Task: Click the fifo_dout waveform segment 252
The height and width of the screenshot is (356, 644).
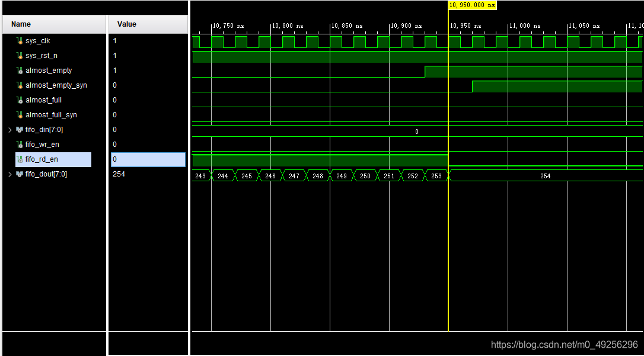Action: point(413,175)
